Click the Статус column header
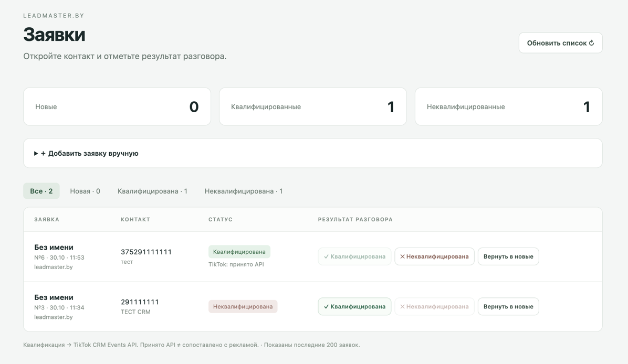The width and height of the screenshot is (628, 364). tap(221, 219)
